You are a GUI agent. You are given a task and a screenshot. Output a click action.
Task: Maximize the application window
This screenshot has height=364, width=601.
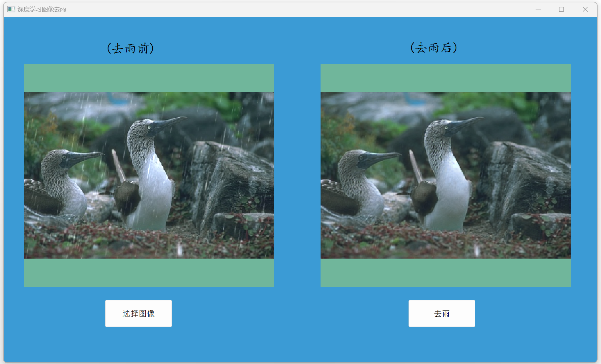tap(561, 9)
